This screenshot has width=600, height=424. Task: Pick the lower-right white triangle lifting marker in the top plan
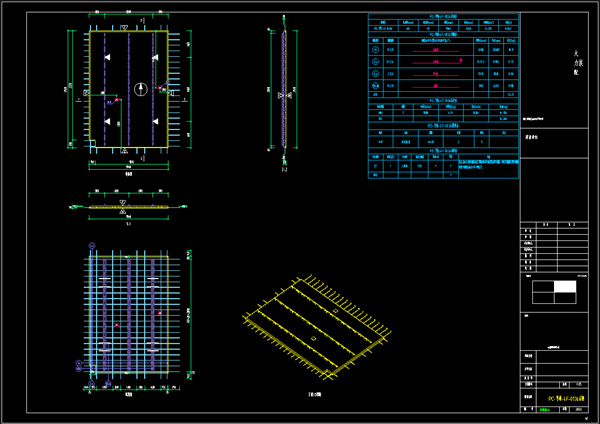coord(155,121)
